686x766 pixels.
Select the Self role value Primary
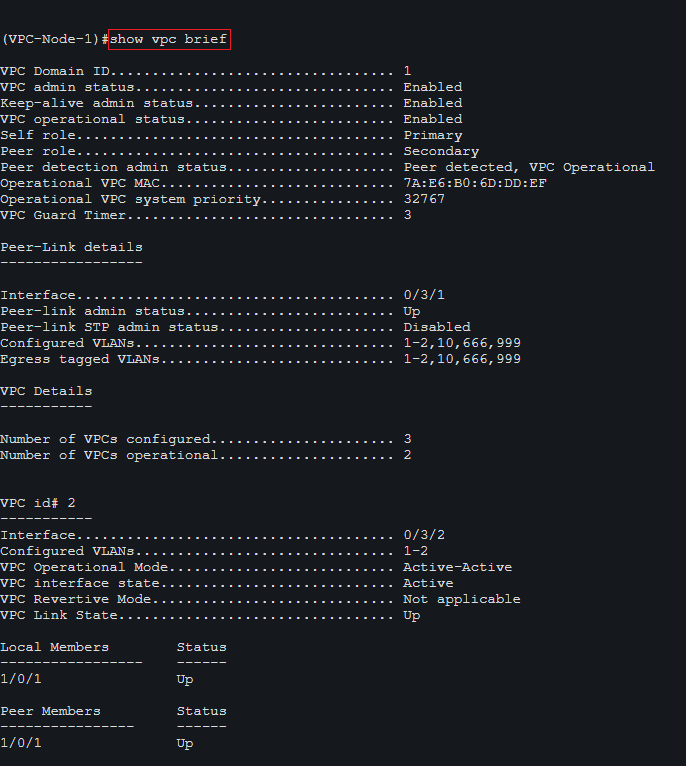(x=432, y=135)
